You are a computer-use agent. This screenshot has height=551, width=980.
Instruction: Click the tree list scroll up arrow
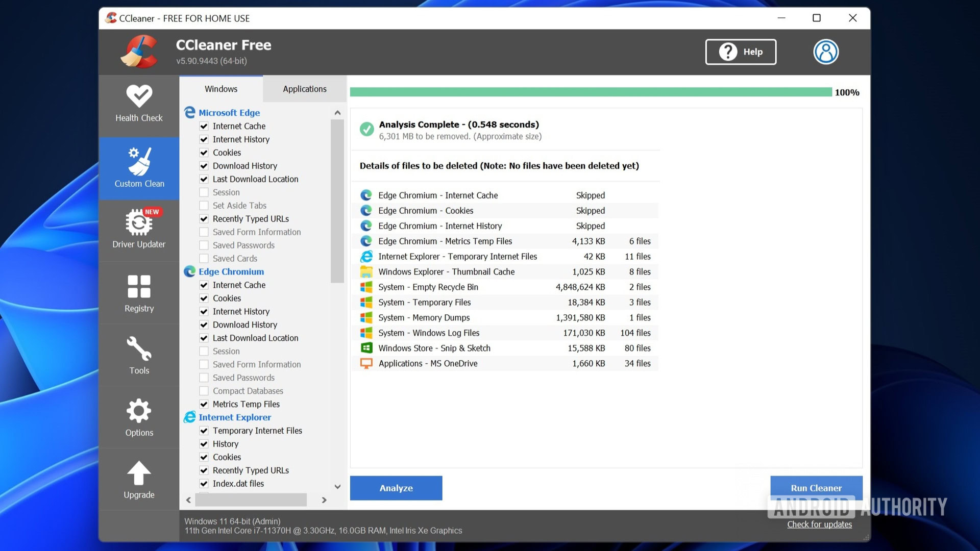[337, 113]
